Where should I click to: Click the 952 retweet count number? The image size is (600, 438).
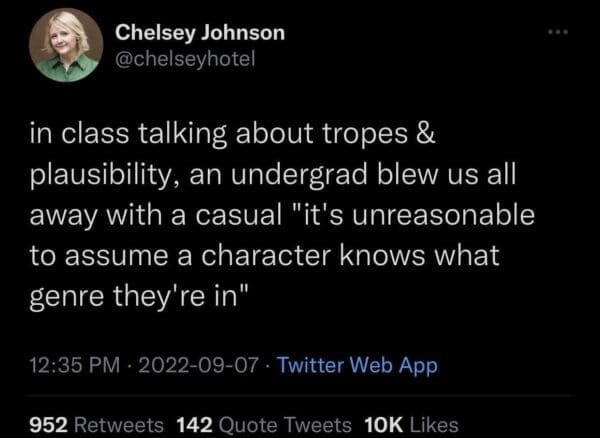[x=46, y=424]
